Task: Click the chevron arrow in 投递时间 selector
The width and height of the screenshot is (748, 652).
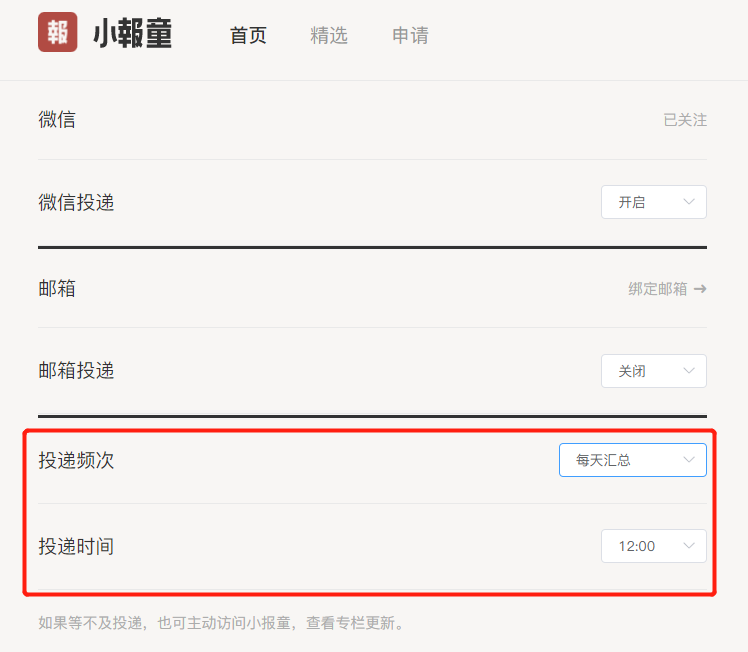Action: pyautogui.click(x=688, y=546)
